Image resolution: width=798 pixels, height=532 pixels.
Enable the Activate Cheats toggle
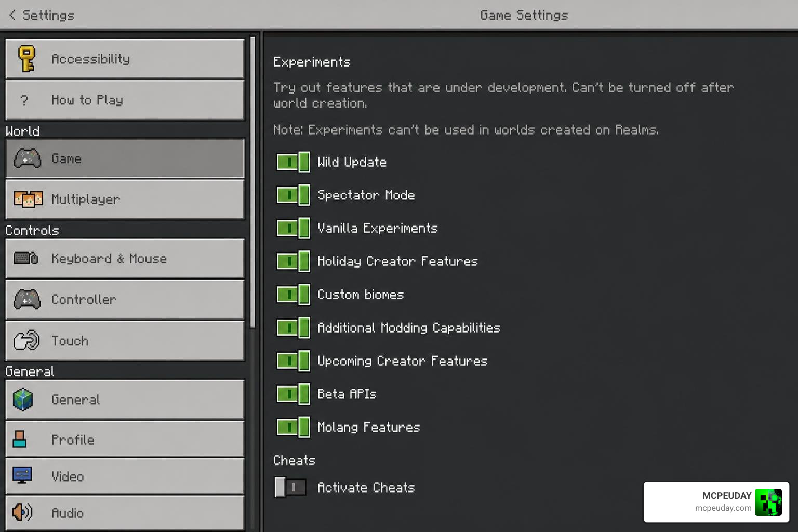[x=290, y=487]
